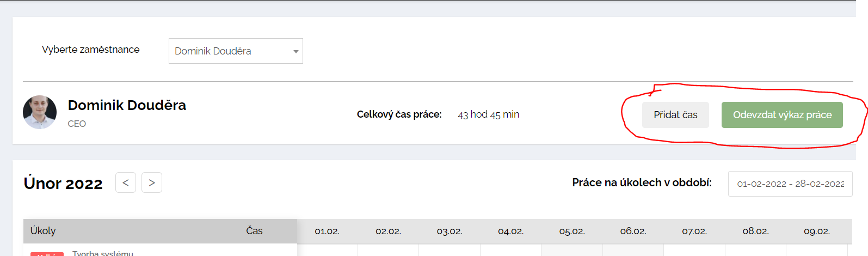Go to previous month arrow
The width and height of the screenshot is (868, 256).
coord(126,182)
